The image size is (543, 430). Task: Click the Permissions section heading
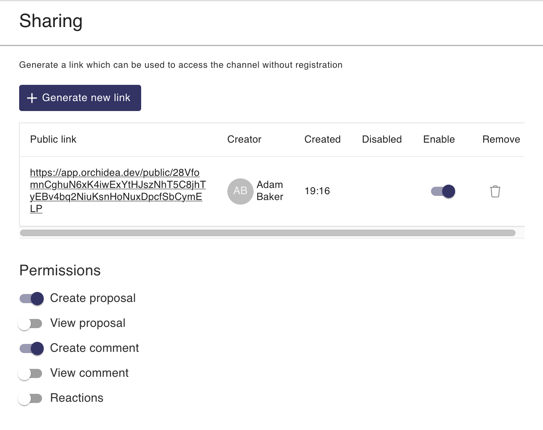point(60,270)
